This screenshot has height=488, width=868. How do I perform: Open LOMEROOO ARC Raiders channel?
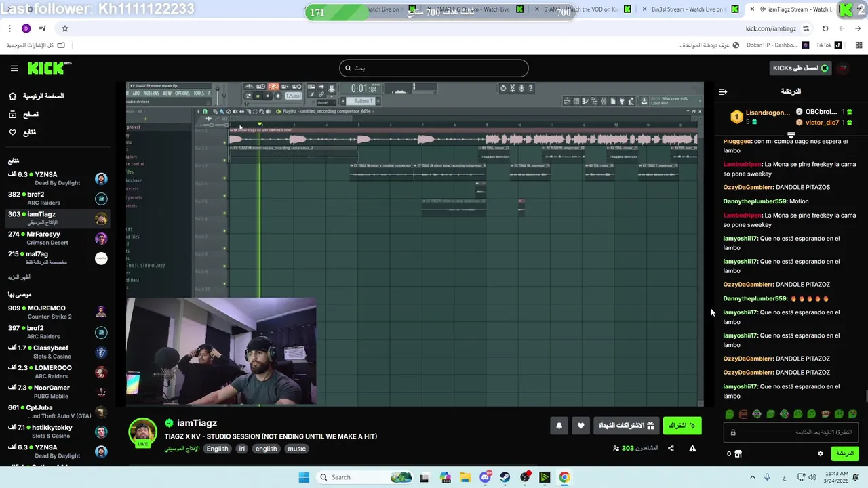point(58,372)
